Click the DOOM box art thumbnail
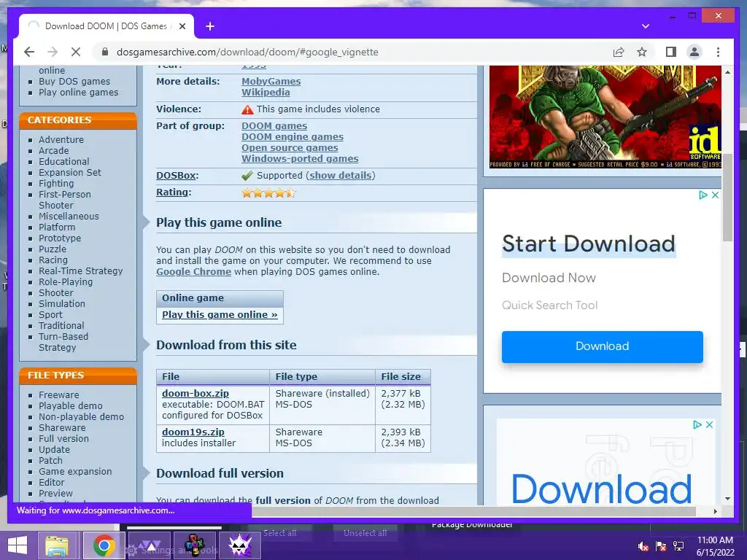The width and height of the screenshot is (747, 560). point(605,117)
